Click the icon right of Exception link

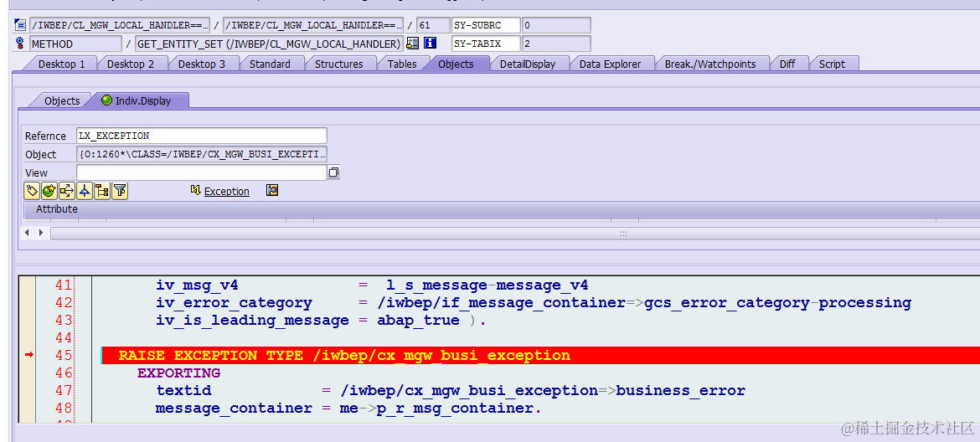[272, 190]
